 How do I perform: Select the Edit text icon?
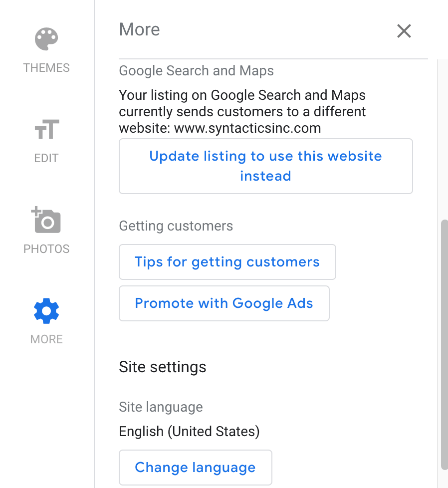tap(47, 129)
